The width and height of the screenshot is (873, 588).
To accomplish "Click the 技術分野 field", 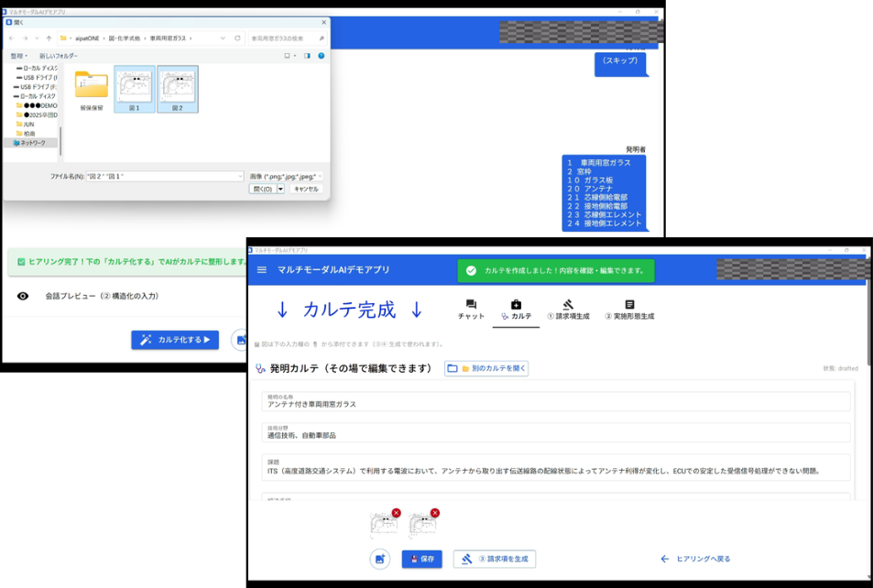I will 556,432.
